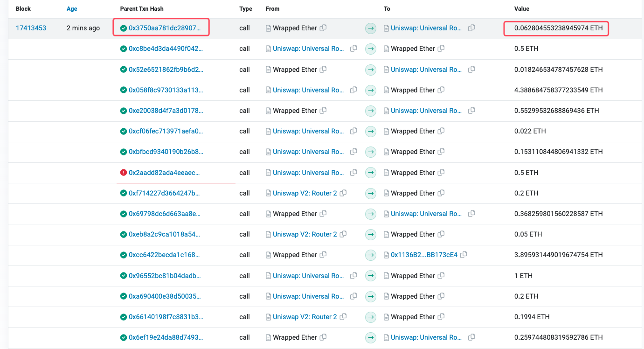Toggle the Age column header format

72,9
